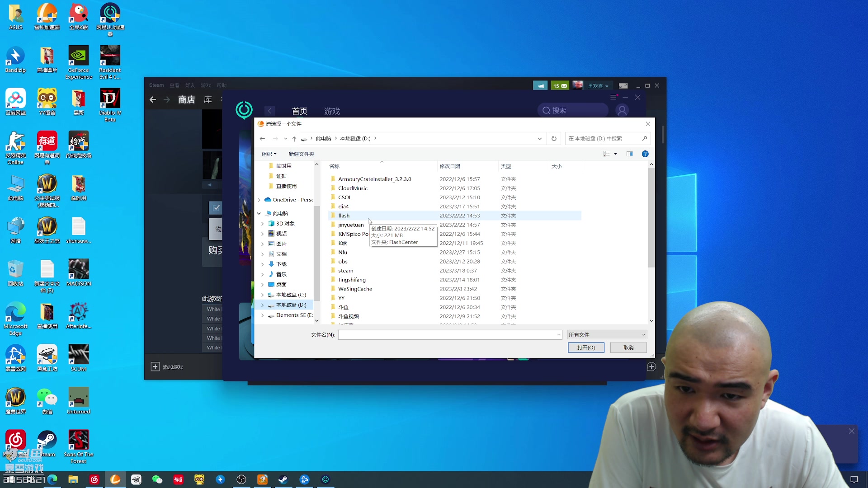This screenshot has height=488, width=868.
Task: Select 桌面 desktop in navigation tree
Action: 281,285
